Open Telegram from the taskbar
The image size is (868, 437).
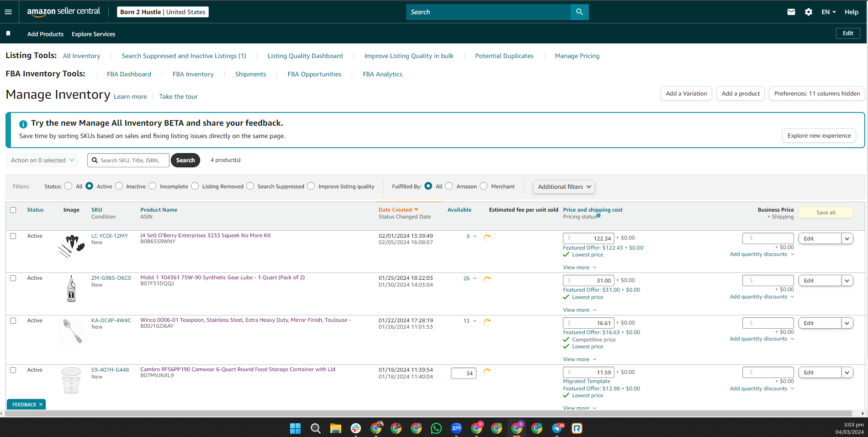point(557,428)
